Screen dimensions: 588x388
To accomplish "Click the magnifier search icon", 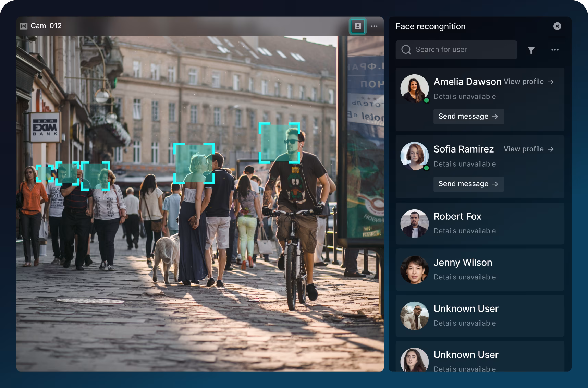I will click(406, 50).
